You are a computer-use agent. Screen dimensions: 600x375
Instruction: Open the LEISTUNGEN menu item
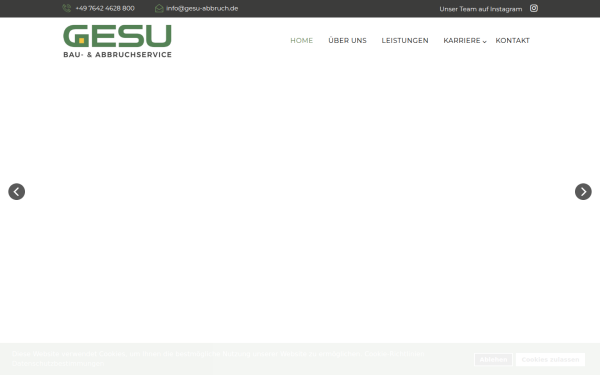[405, 41]
